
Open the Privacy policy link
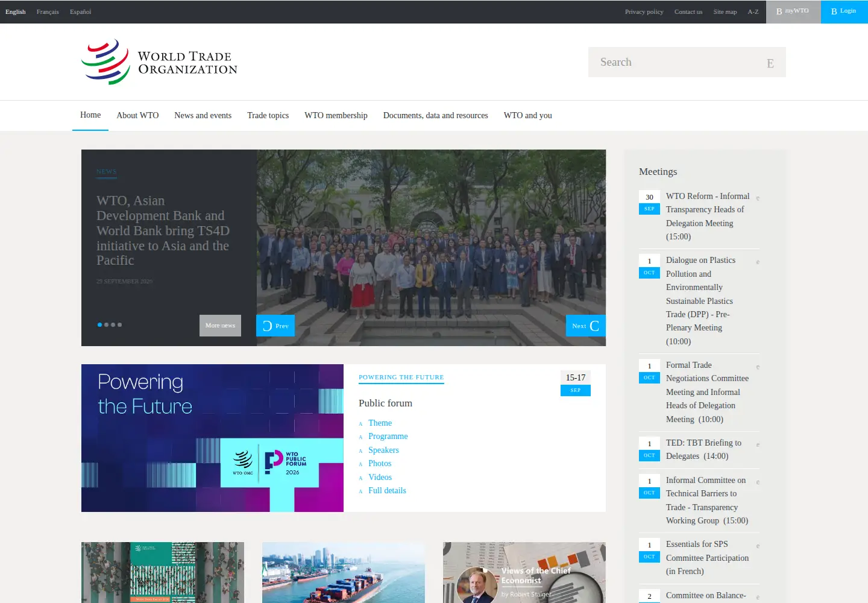coord(644,11)
